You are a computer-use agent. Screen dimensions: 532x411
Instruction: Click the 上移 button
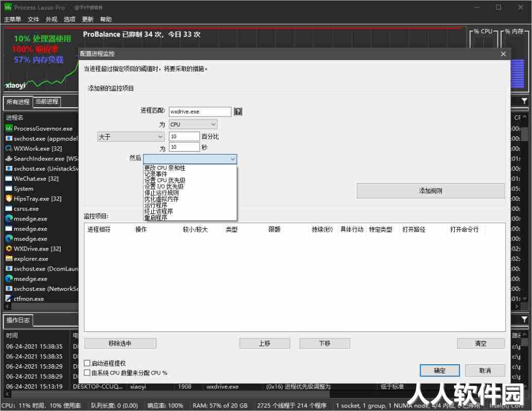click(x=265, y=343)
